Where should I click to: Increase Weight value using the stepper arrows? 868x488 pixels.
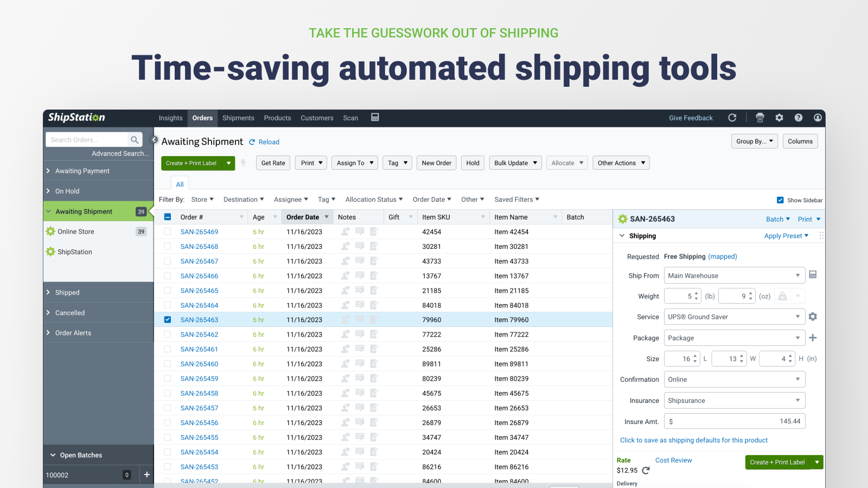pos(696,293)
